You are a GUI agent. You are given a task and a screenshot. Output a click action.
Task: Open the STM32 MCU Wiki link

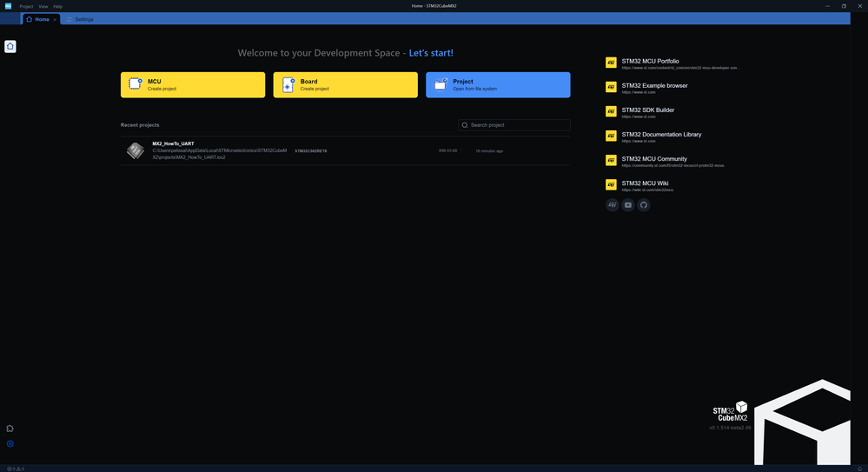click(645, 183)
